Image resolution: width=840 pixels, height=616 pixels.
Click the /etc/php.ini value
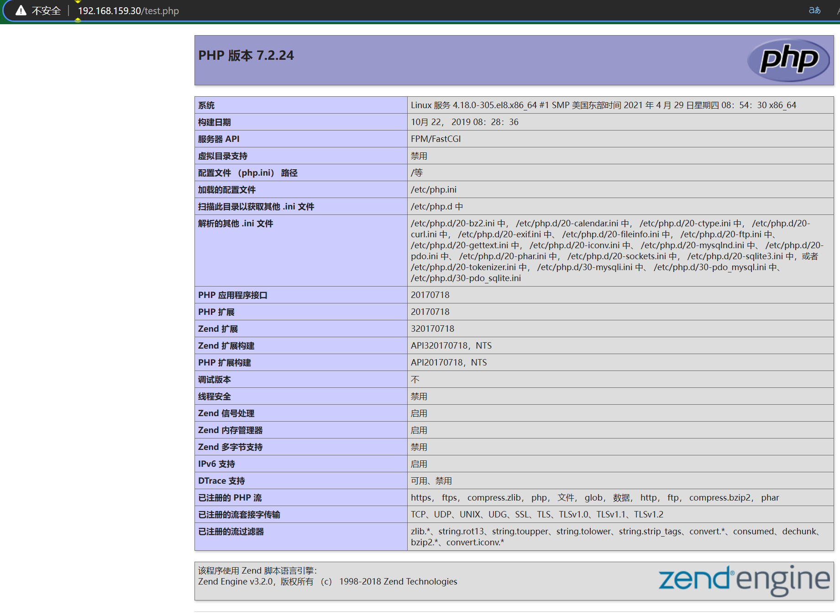434,189
